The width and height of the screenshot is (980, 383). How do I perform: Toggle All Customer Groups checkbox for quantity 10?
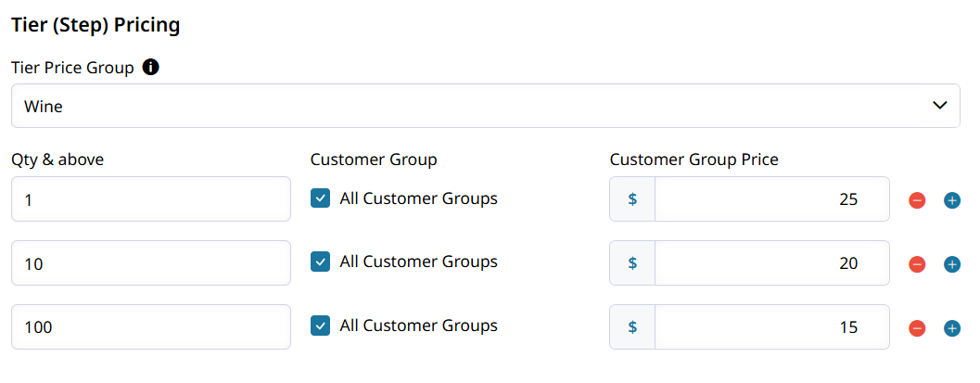coord(320,262)
